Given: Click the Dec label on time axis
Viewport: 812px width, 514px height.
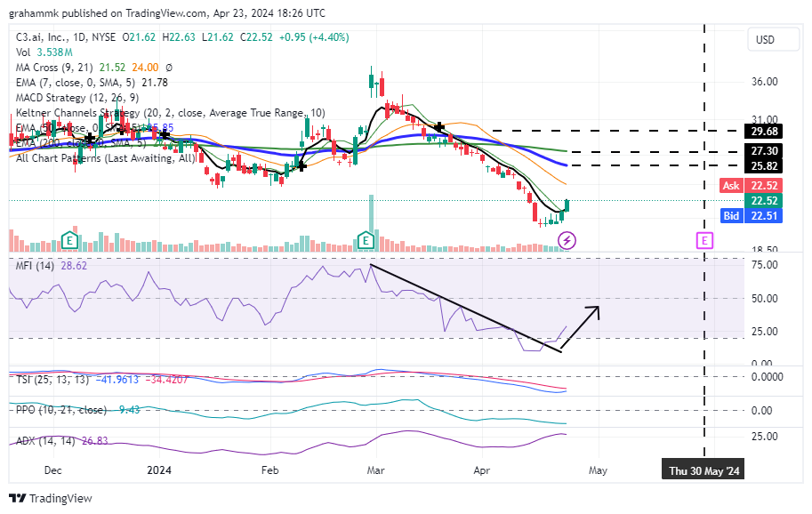Looking at the screenshot, I should click(x=52, y=470).
